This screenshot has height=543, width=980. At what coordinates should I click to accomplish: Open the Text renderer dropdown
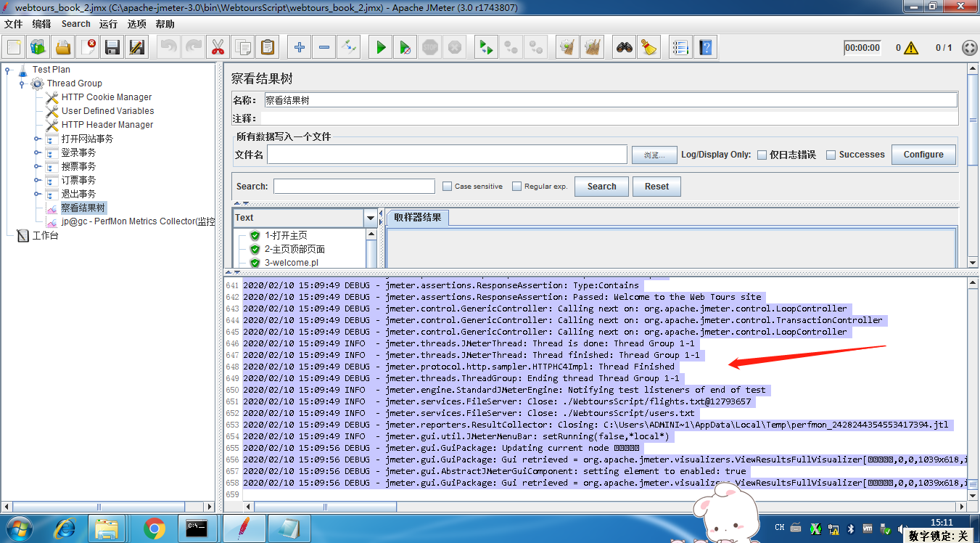click(371, 218)
